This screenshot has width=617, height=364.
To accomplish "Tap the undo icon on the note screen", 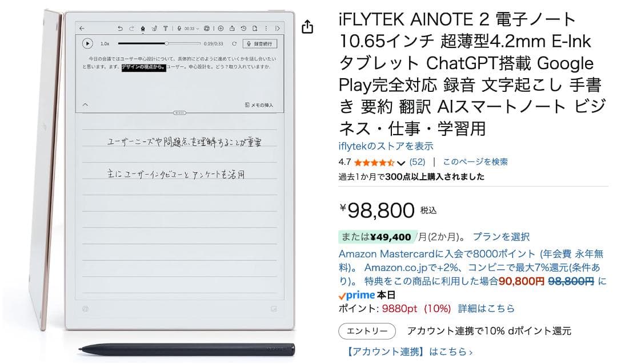I will (x=120, y=28).
